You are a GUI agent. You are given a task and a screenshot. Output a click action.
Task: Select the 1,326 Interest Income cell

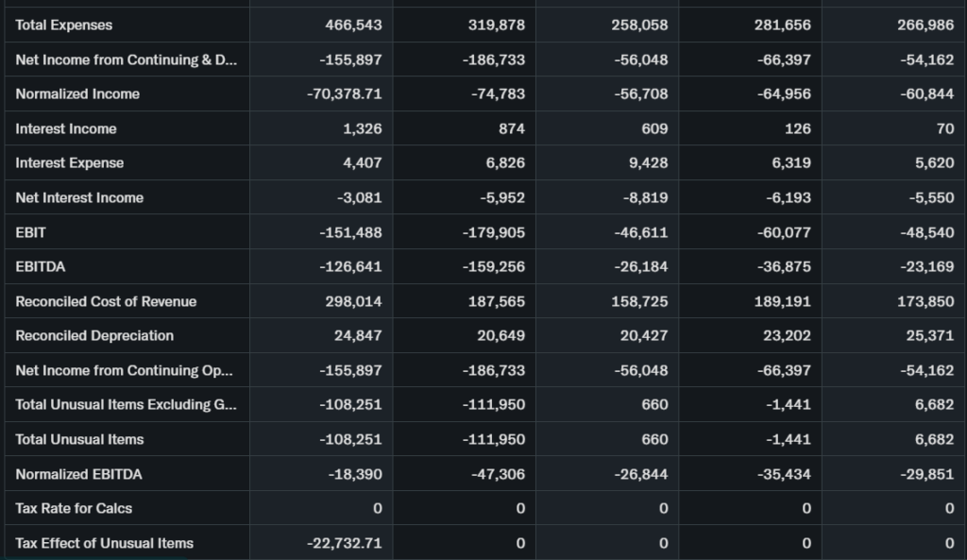click(x=363, y=128)
